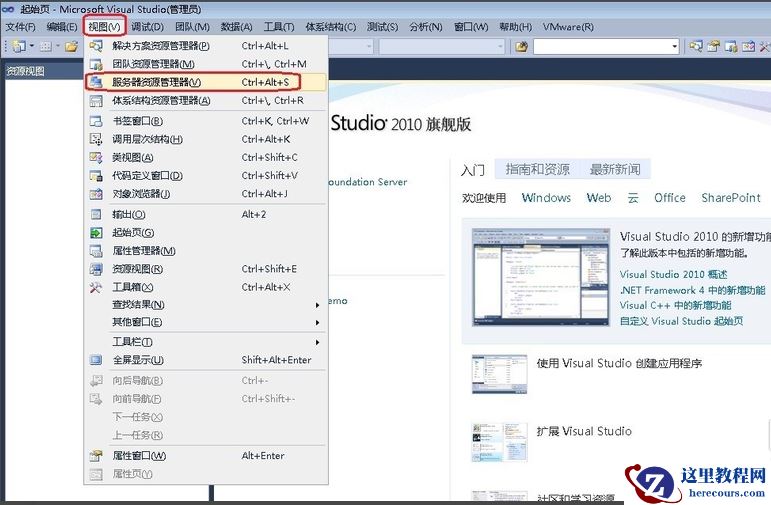Image resolution: width=771 pixels, height=505 pixels.
Task: Open the 调试(D) menu
Action: pyautogui.click(x=148, y=27)
